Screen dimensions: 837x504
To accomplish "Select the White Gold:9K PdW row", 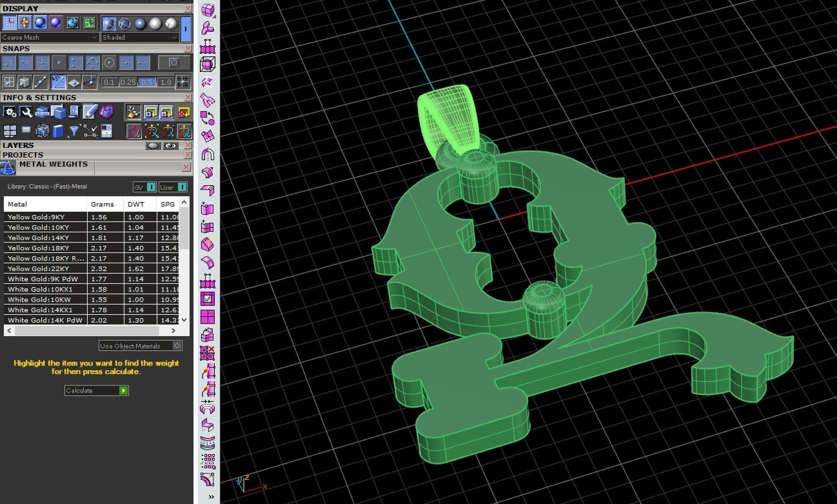I will 91,279.
